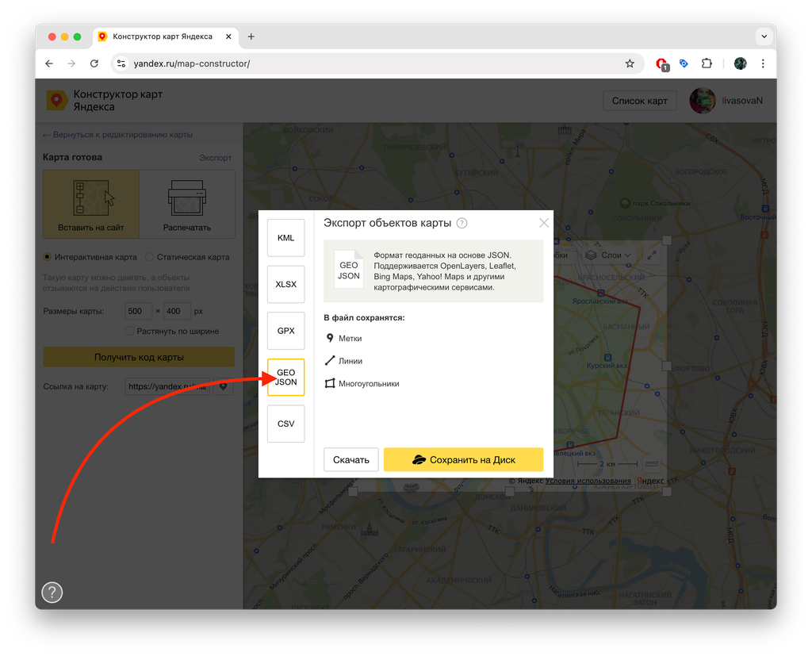Open a new browser tab
Viewport: 812px width, 656px height.
click(x=251, y=36)
